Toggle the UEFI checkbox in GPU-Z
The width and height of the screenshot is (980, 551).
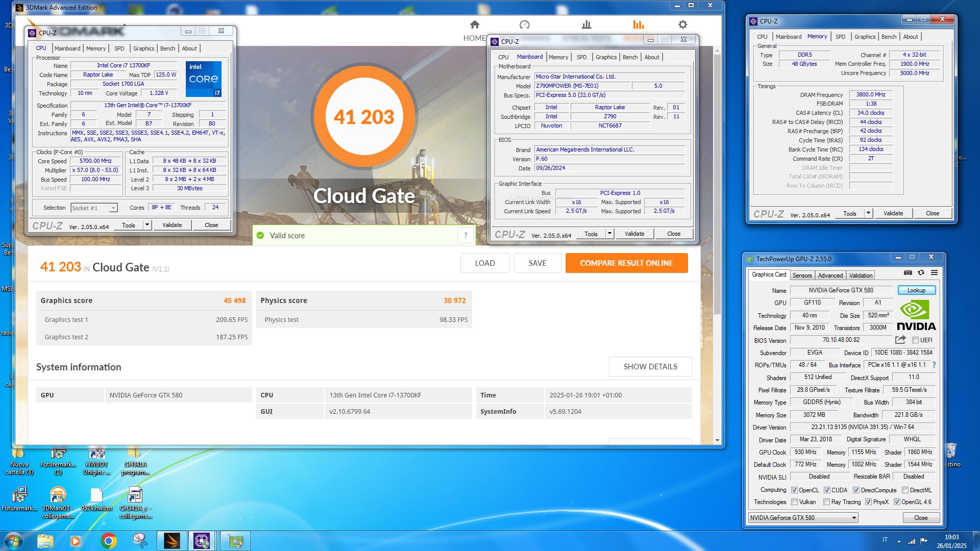click(x=915, y=340)
